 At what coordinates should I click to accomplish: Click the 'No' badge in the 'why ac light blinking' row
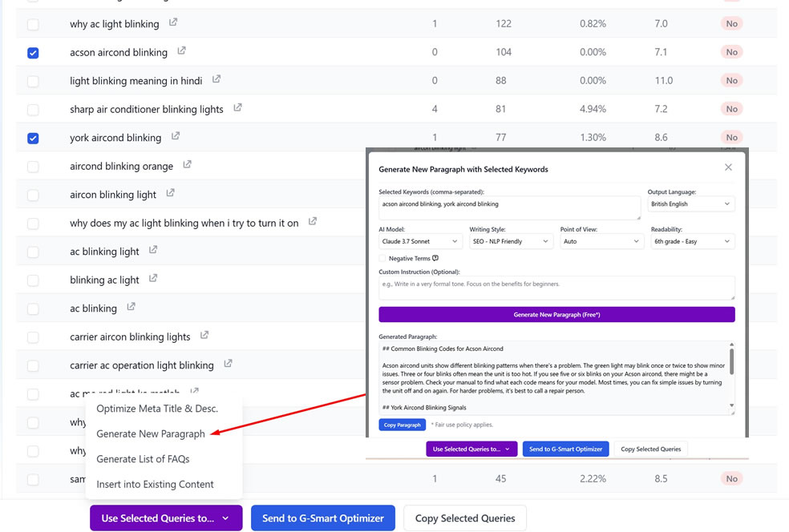(731, 23)
